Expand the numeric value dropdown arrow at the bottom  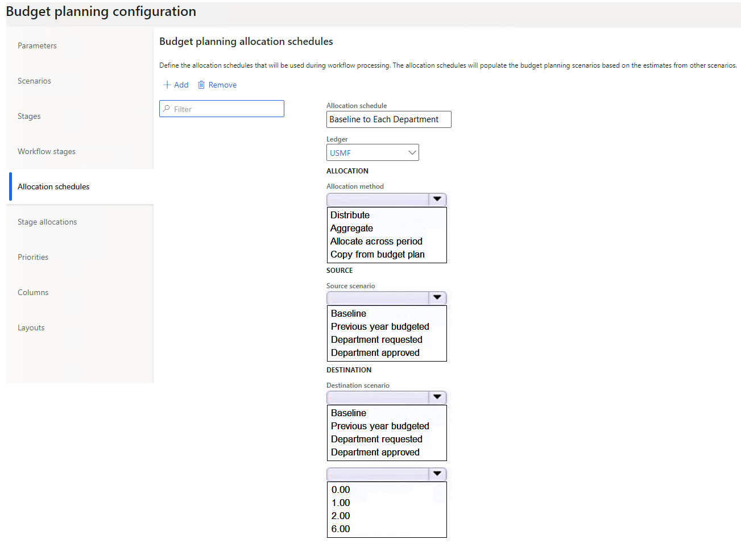[x=437, y=474]
